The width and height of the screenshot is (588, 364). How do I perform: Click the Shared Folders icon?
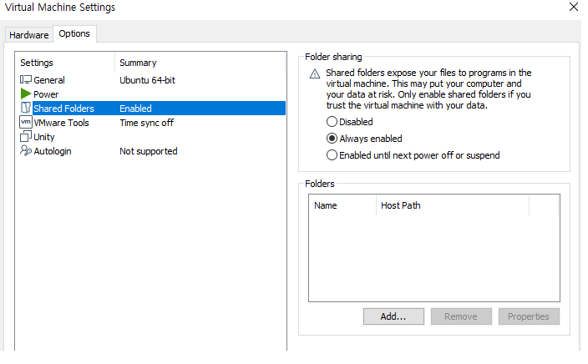pos(26,108)
